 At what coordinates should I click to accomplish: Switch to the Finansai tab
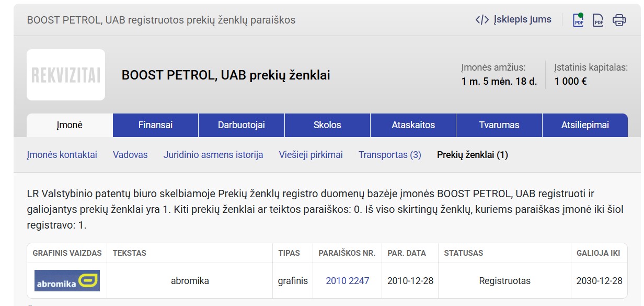[155, 125]
